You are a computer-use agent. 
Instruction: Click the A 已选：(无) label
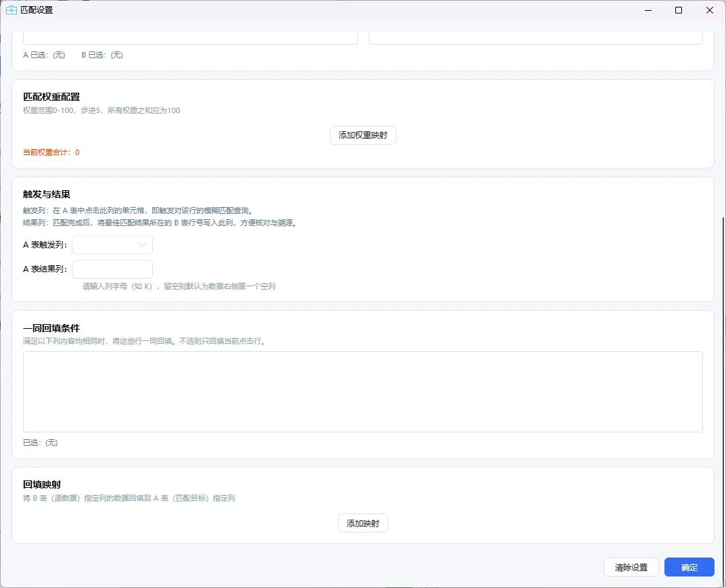coord(45,55)
